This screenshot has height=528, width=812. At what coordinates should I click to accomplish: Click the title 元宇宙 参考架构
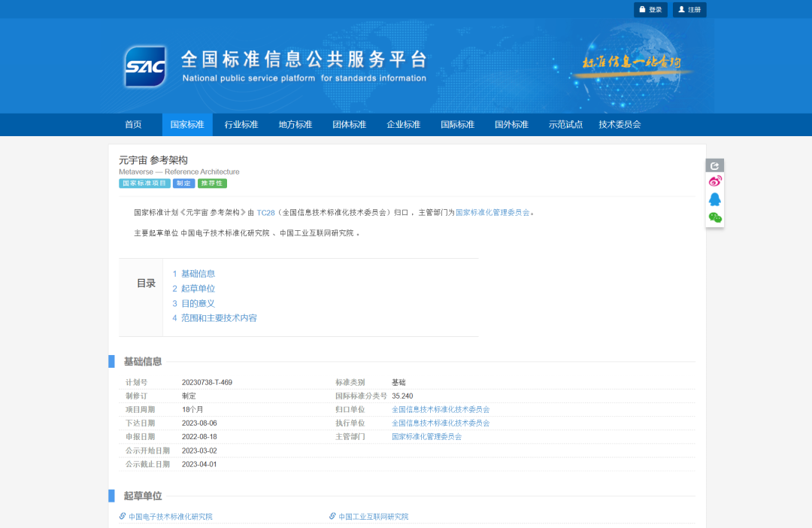(153, 160)
